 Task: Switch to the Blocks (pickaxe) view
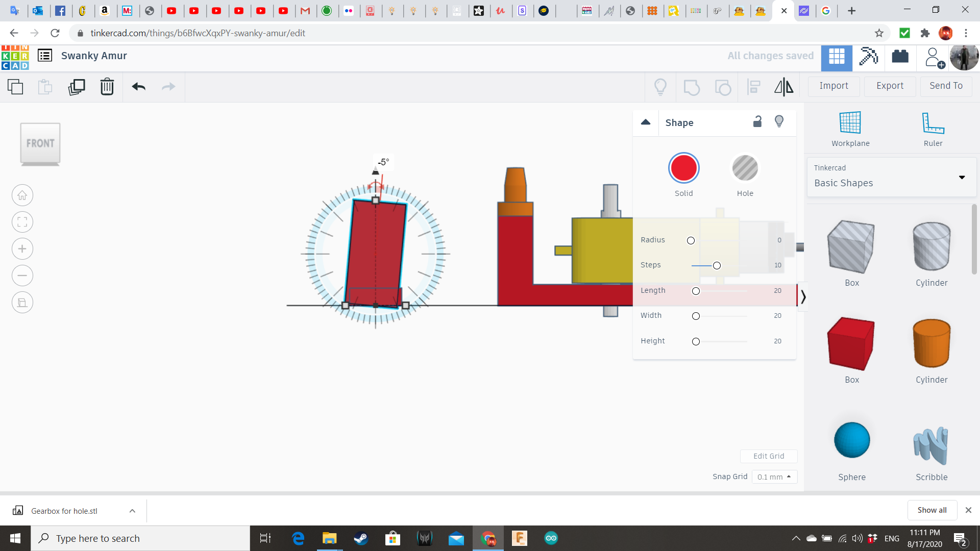point(868,56)
